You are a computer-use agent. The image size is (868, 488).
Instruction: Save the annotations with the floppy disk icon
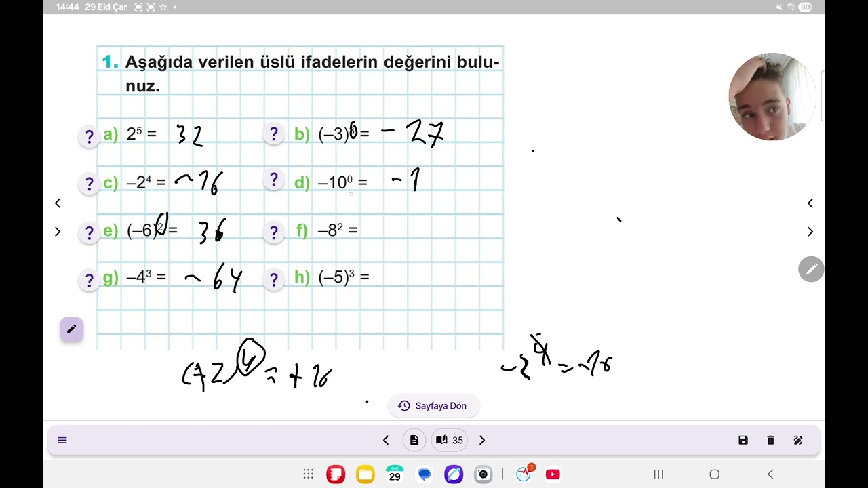click(743, 441)
